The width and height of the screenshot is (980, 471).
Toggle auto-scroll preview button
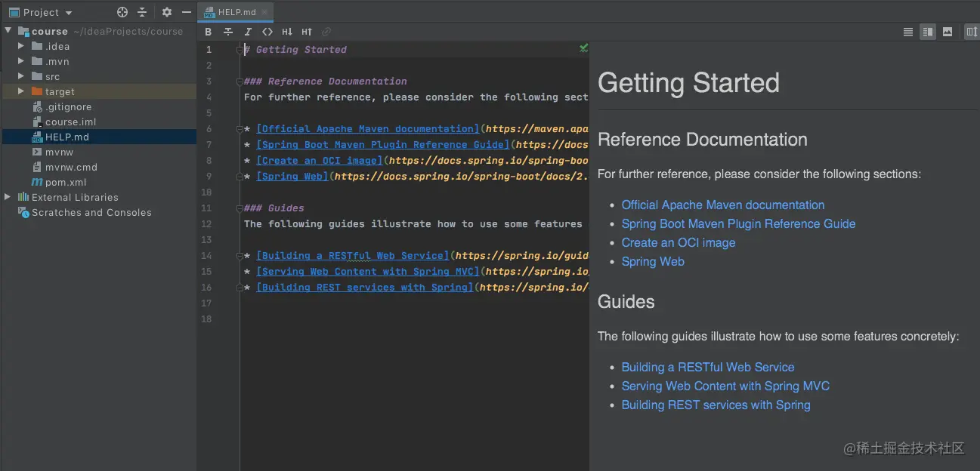tap(972, 32)
